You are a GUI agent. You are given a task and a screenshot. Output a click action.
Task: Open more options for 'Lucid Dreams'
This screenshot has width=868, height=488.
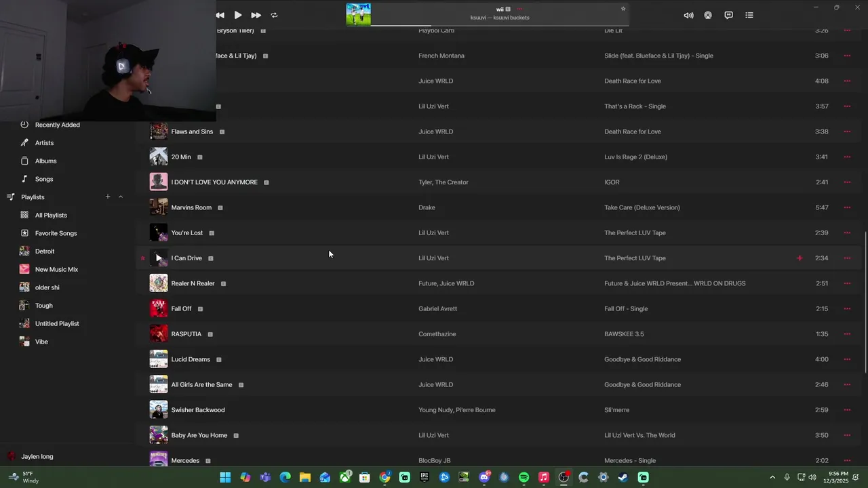[x=847, y=359]
